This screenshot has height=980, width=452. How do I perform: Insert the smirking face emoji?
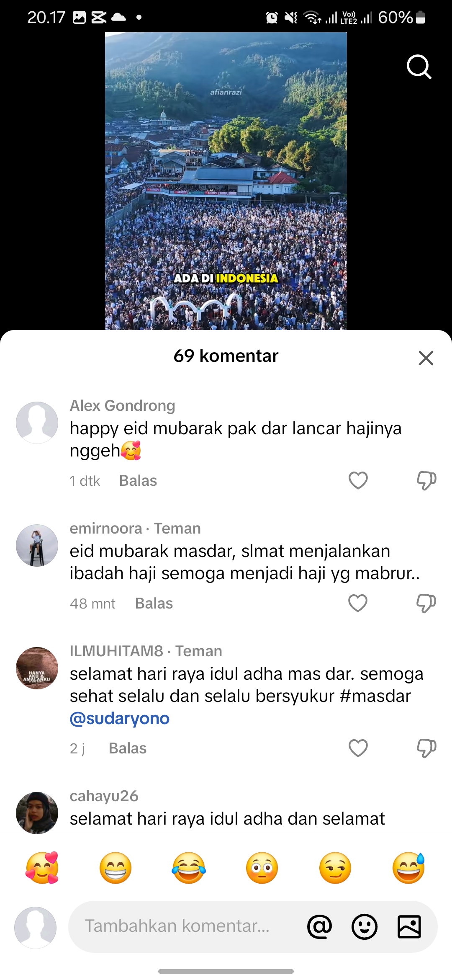(x=335, y=868)
